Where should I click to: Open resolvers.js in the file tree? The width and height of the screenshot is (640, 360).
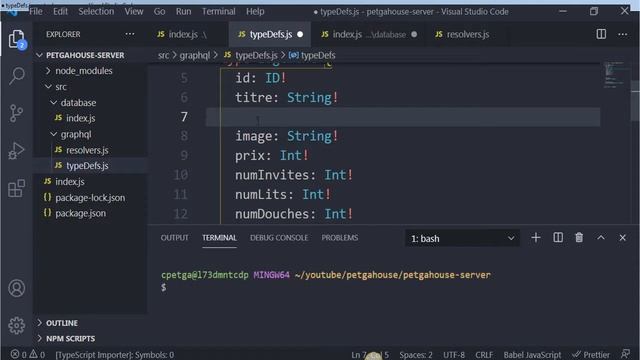coord(87,150)
